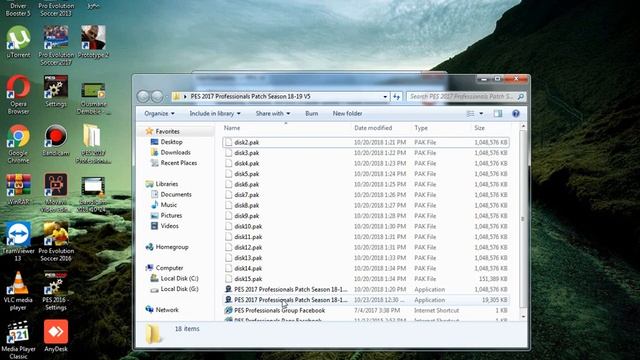Select the Libraries node
The image size is (640, 360).
tap(162, 184)
